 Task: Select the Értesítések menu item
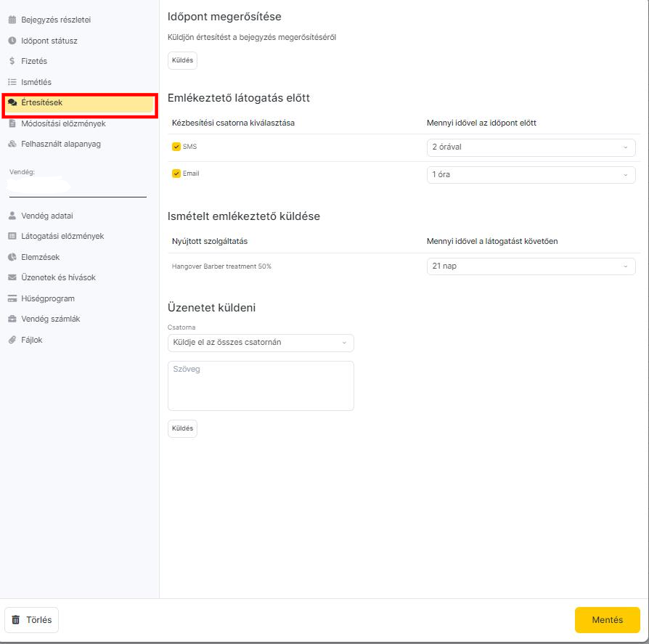(79, 105)
